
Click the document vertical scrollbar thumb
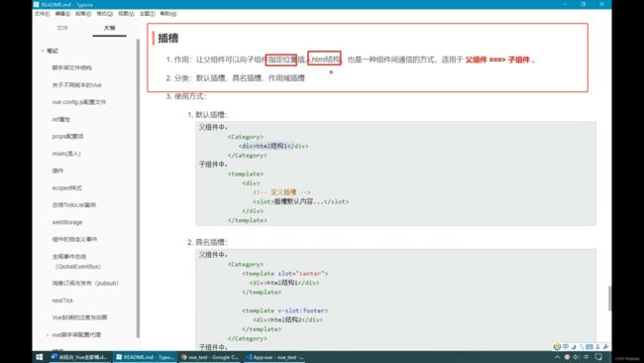(609, 299)
